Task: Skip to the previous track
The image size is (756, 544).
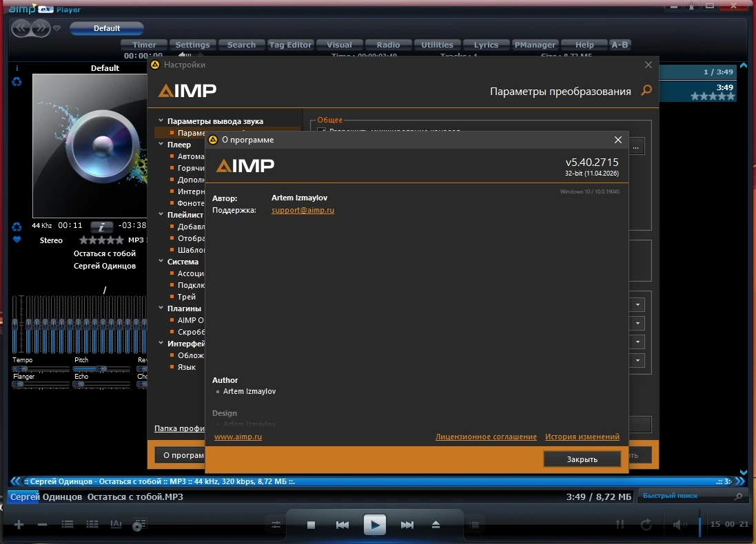Action: 343,525
